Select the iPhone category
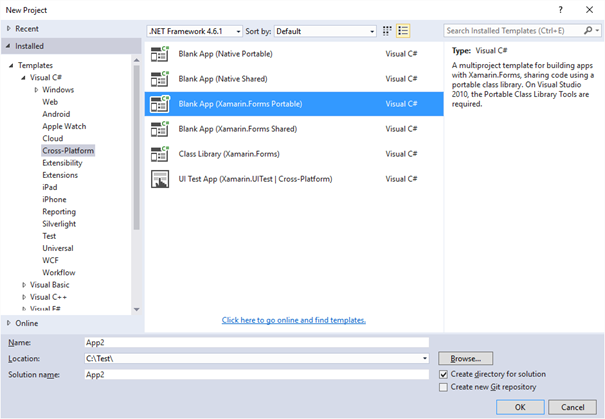The height and width of the screenshot is (419, 605). coord(54,199)
